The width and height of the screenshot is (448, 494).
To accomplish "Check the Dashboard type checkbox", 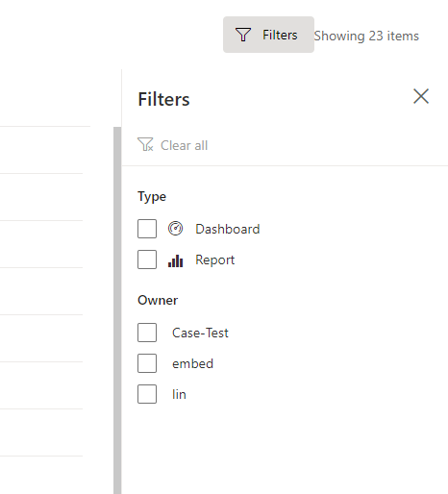I will pyautogui.click(x=147, y=229).
